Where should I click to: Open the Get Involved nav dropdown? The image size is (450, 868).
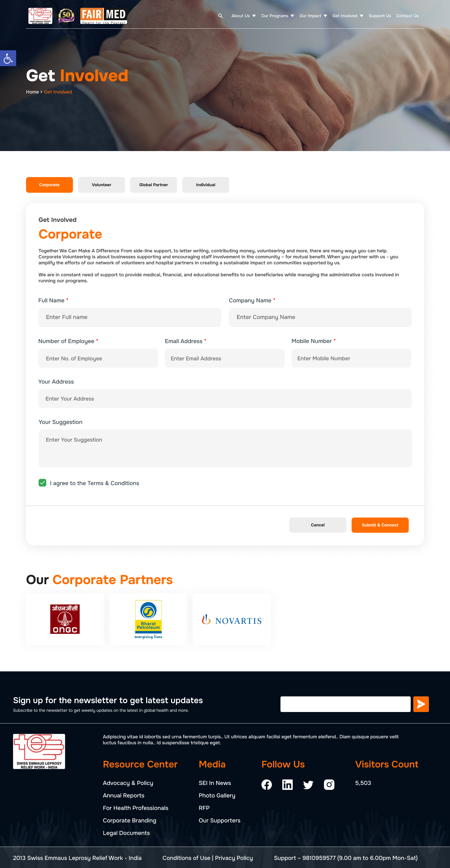click(x=348, y=16)
